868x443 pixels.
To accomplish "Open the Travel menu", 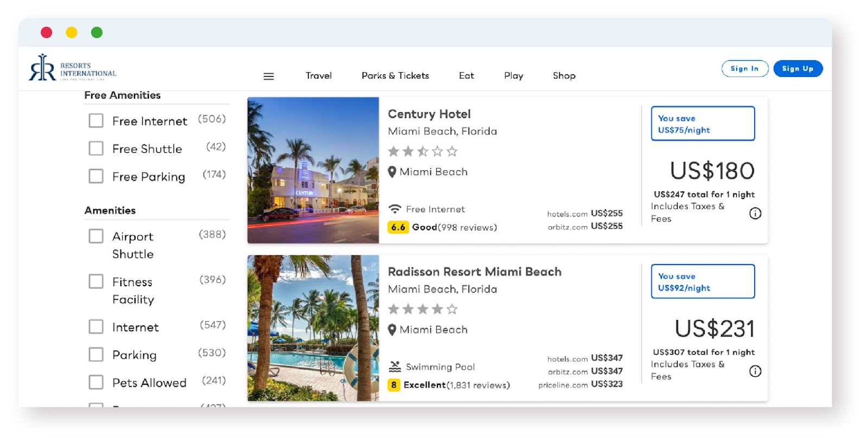I will click(x=318, y=76).
